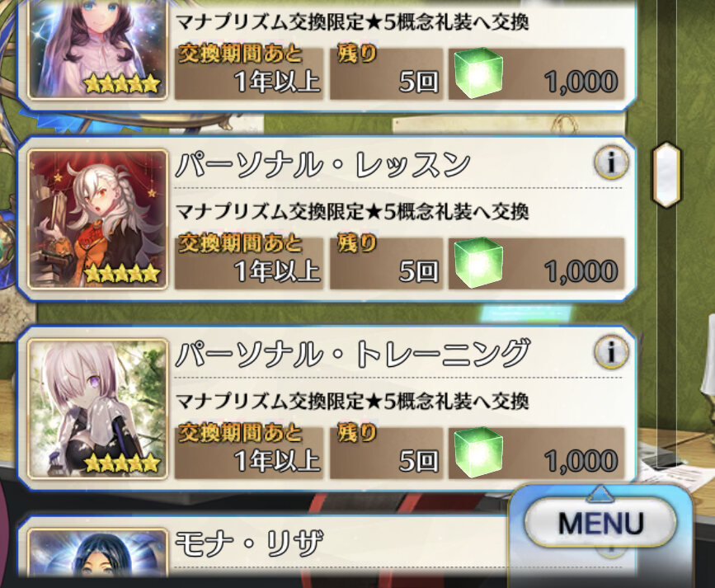Viewport: 715px width, 588px height.
Task: Tap the green mana prism icon in top item row
Action: tap(478, 73)
